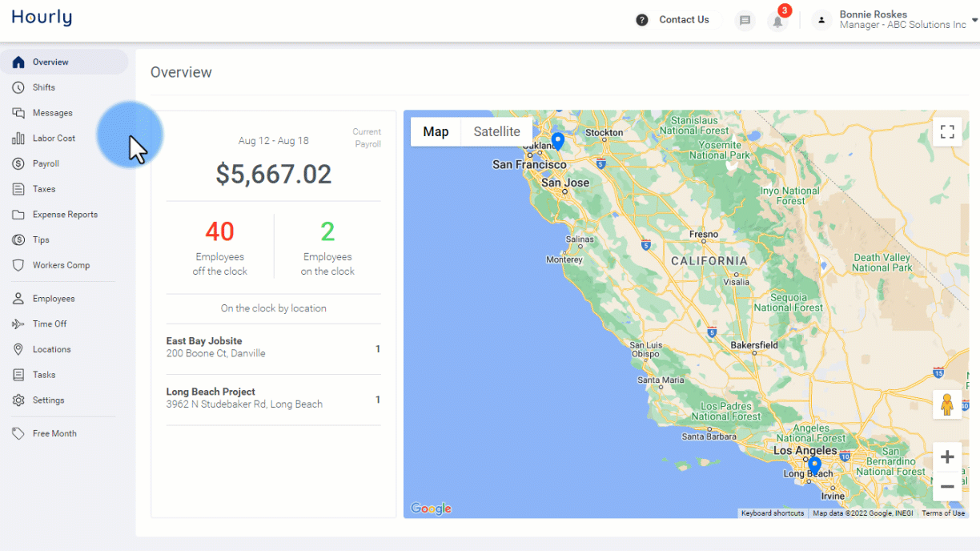Click the Overview page heading

coord(181,72)
